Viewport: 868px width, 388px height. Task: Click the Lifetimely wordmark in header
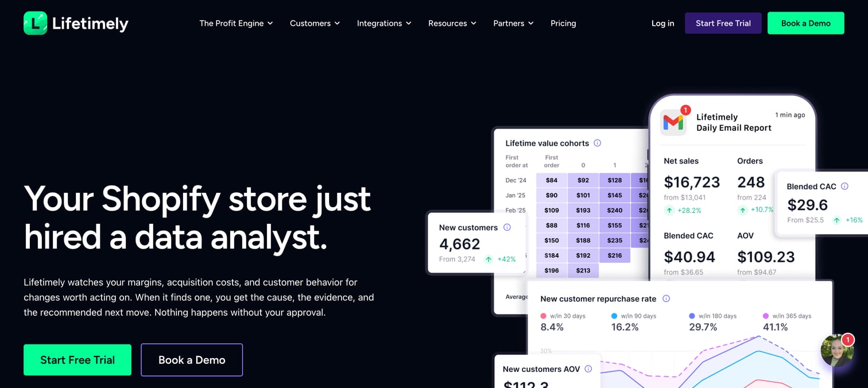pos(90,24)
